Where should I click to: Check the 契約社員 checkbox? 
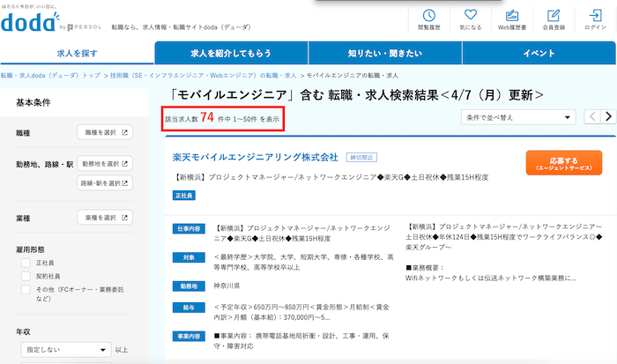26,276
